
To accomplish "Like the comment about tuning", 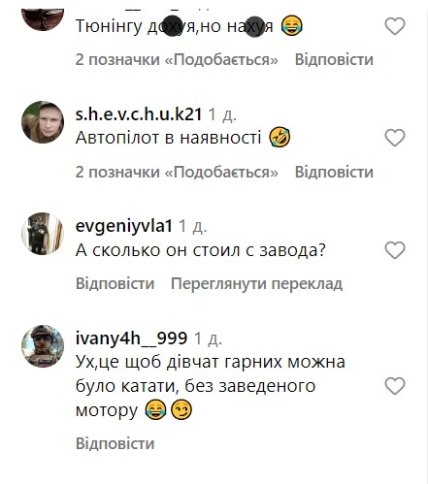I will click(395, 26).
